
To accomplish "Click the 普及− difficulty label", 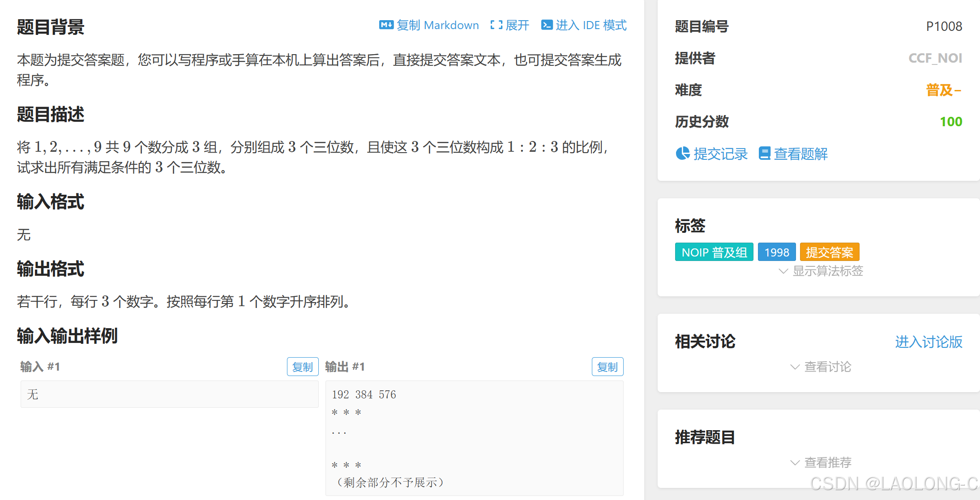I will coord(943,90).
